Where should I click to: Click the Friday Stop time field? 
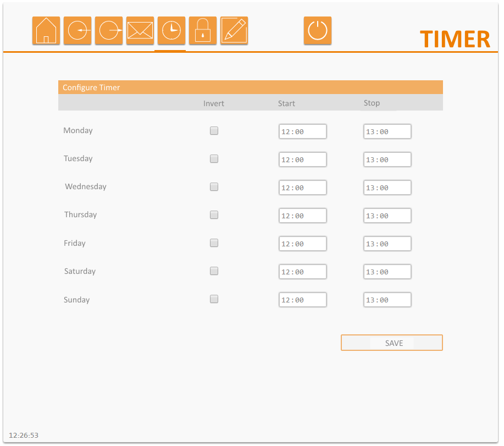click(387, 244)
